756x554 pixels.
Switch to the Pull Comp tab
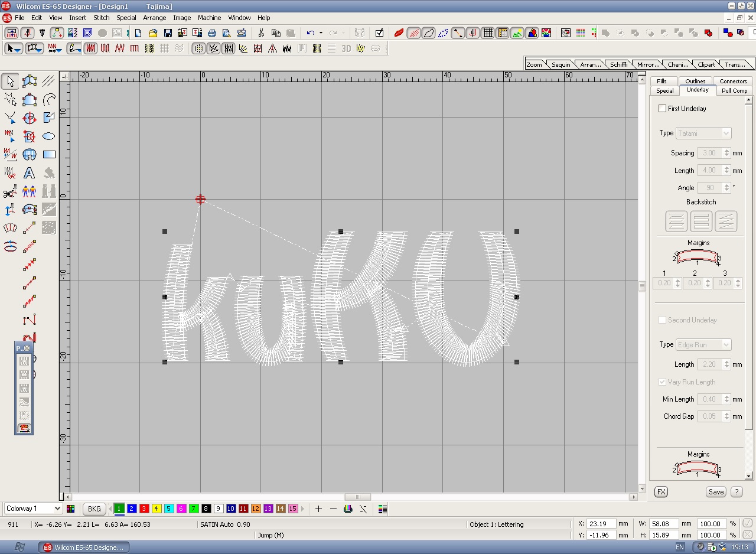tap(734, 90)
